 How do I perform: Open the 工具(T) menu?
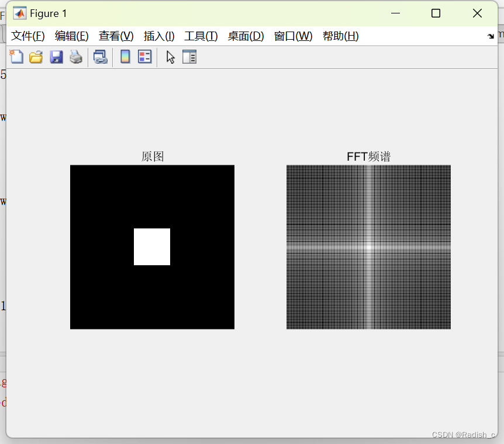[201, 36]
